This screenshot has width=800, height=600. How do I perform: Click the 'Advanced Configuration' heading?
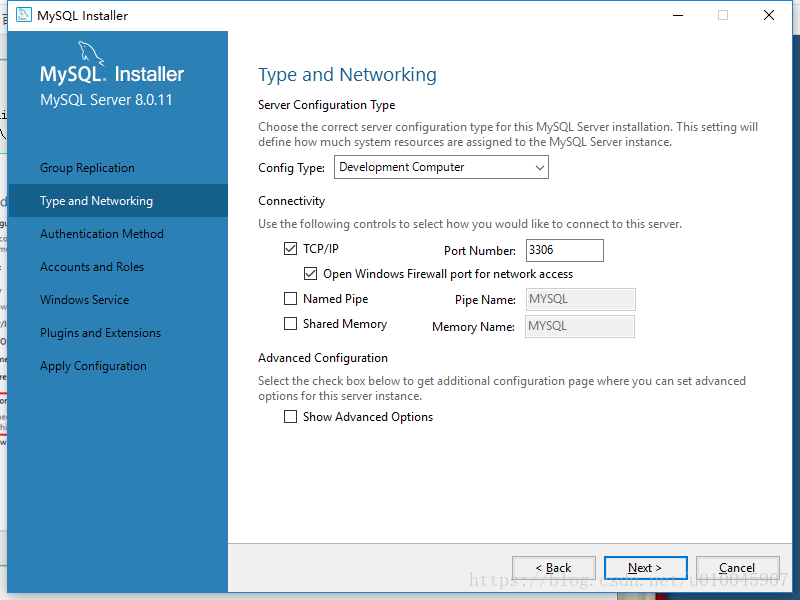pyautogui.click(x=323, y=358)
